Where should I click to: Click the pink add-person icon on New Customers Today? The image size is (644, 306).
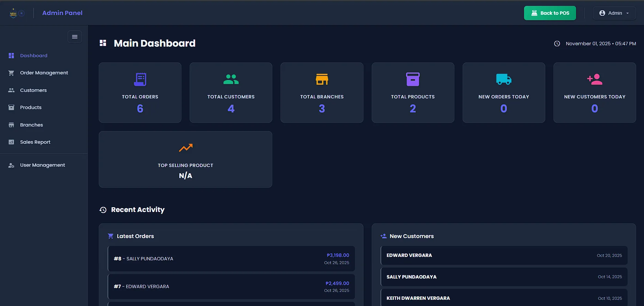coord(595,79)
